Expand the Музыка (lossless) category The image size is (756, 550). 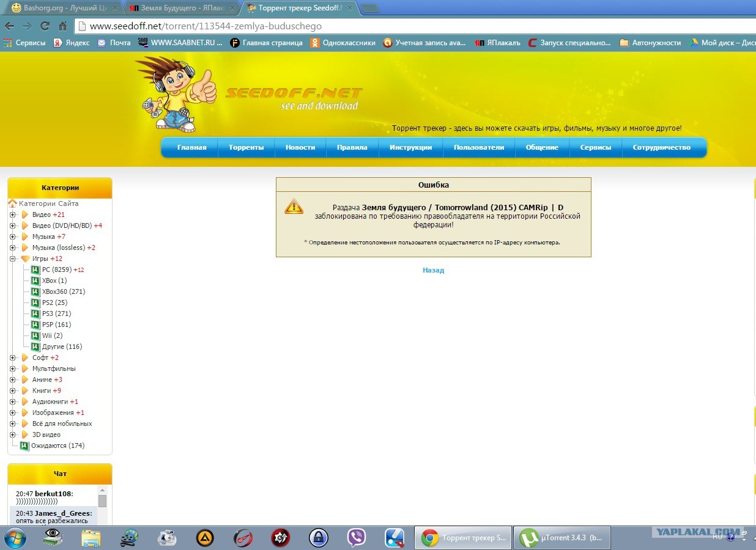click(x=12, y=248)
